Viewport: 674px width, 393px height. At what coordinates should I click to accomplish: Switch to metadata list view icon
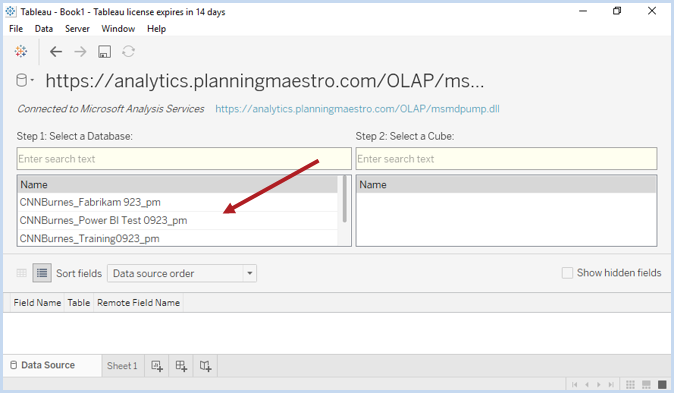[42, 273]
